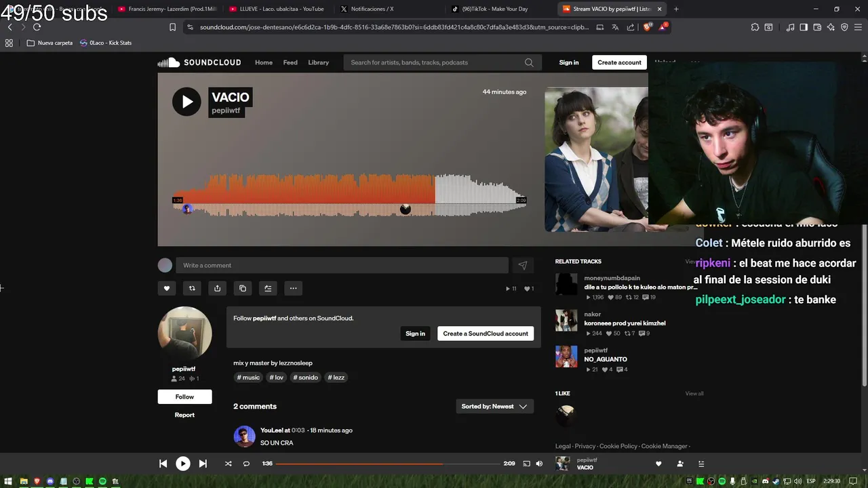Open the Brave Rewards triangle icon

(664, 27)
